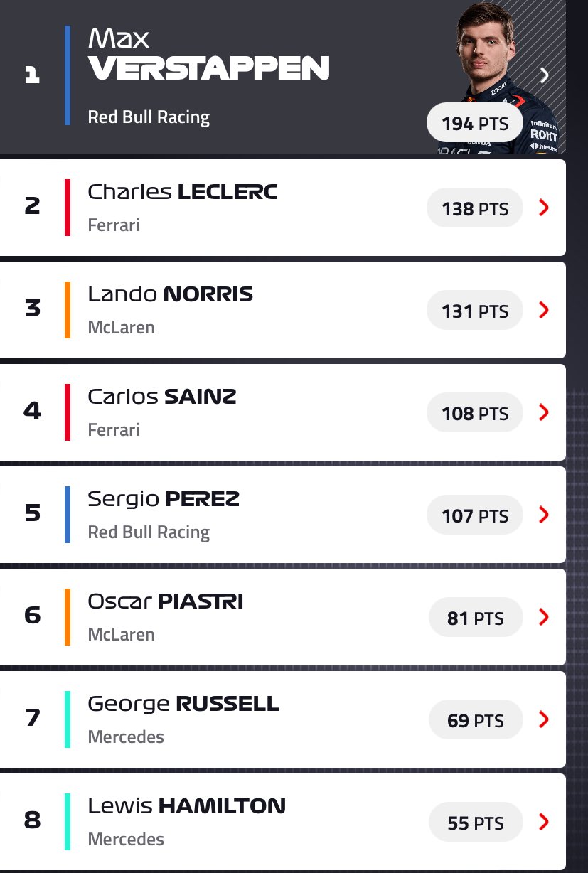Click the chevron arrow on Verstappen's card
The height and width of the screenshot is (873, 588).
click(x=545, y=75)
